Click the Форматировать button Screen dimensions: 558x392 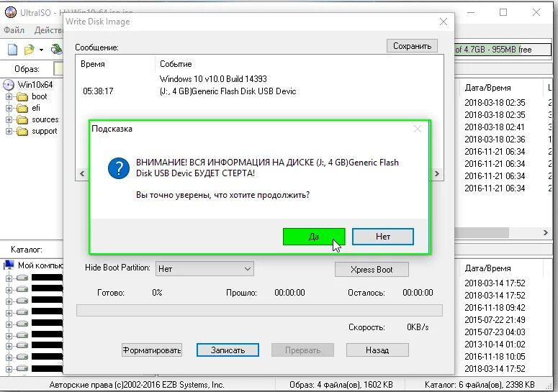click(x=152, y=350)
